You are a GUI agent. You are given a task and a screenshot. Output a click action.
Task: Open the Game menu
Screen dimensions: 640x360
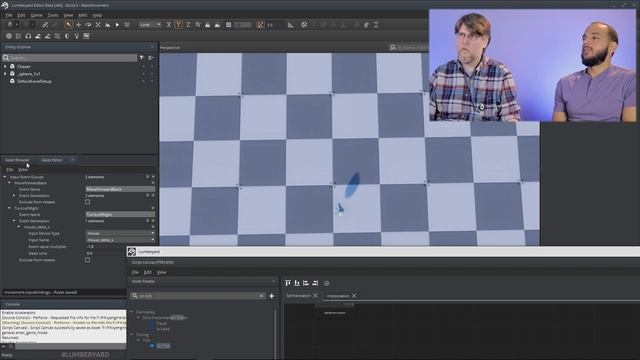coord(36,15)
